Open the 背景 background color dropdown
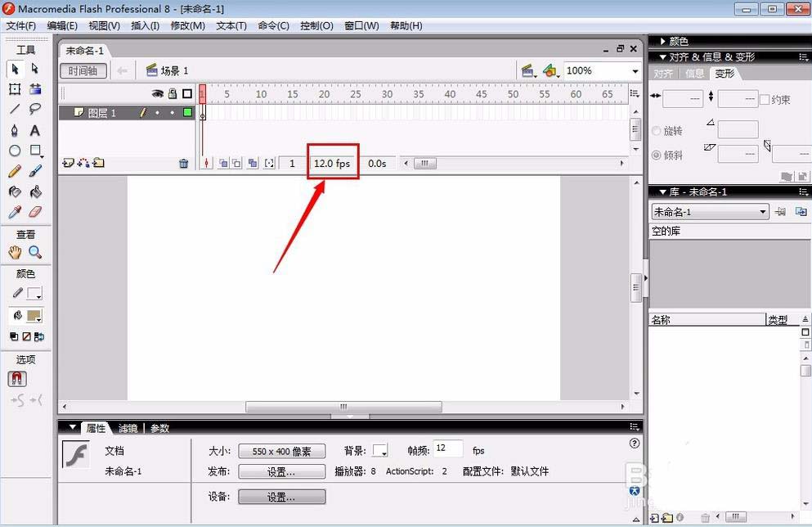 coord(380,451)
